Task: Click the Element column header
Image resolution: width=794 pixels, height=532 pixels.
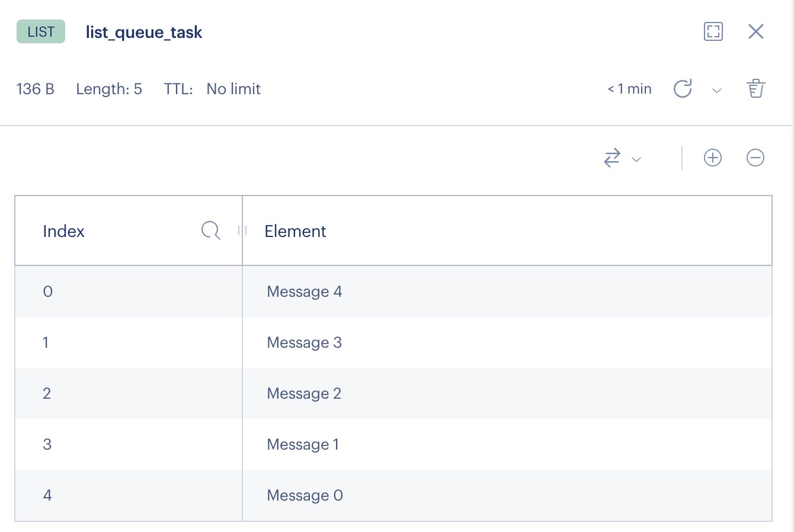Action: pyautogui.click(x=295, y=231)
